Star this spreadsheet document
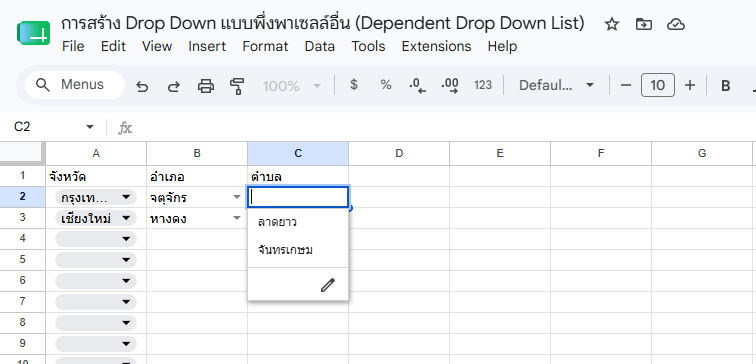The width and height of the screenshot is (756, 364). [612, 24]
